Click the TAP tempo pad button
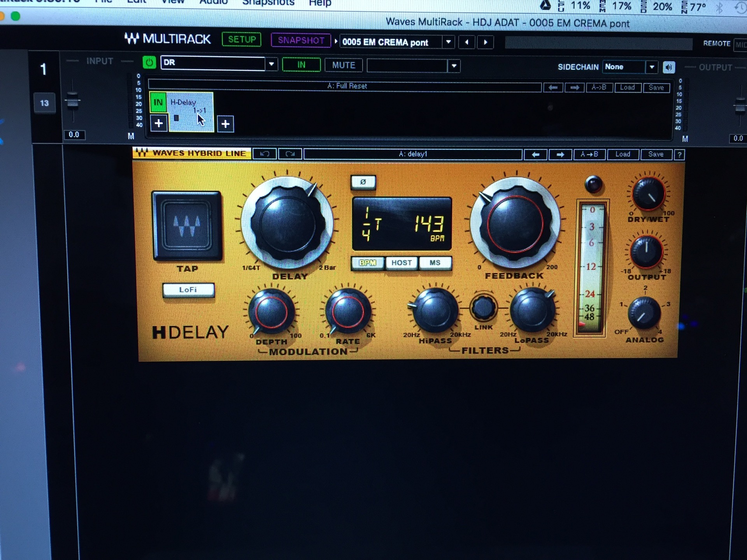747x560 pixels. 187,225
